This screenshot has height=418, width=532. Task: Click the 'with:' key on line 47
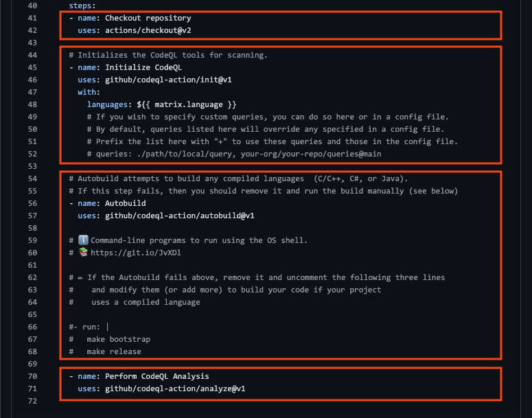(x=89, y=92)
